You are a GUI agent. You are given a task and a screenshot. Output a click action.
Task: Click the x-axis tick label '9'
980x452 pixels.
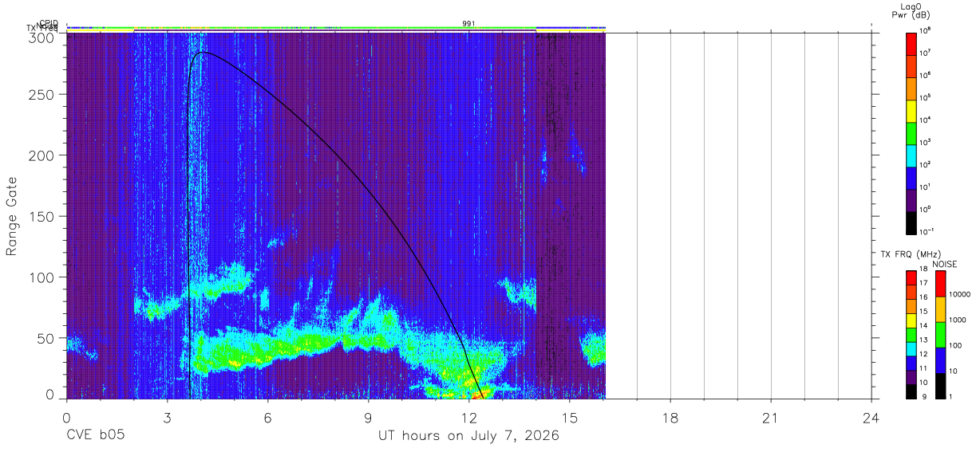pyautogui.click(x=369, y=418)
